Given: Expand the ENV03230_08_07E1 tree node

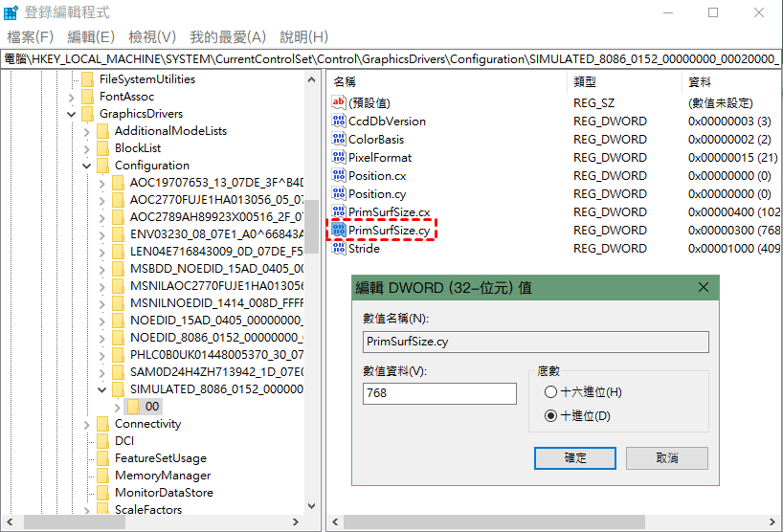Looking at the screenshot, I should (101, 235).
